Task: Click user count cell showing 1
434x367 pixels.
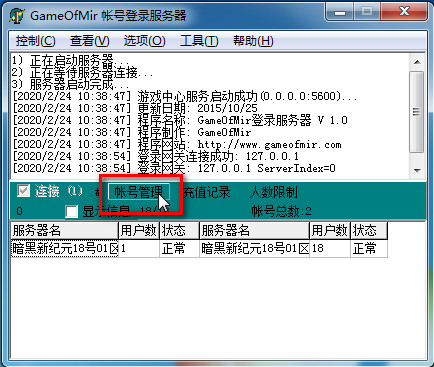Action: tap(139, 248)
